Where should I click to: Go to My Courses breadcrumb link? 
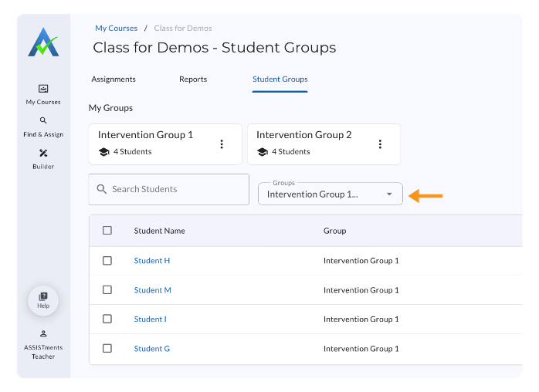(x=116, y=29)
